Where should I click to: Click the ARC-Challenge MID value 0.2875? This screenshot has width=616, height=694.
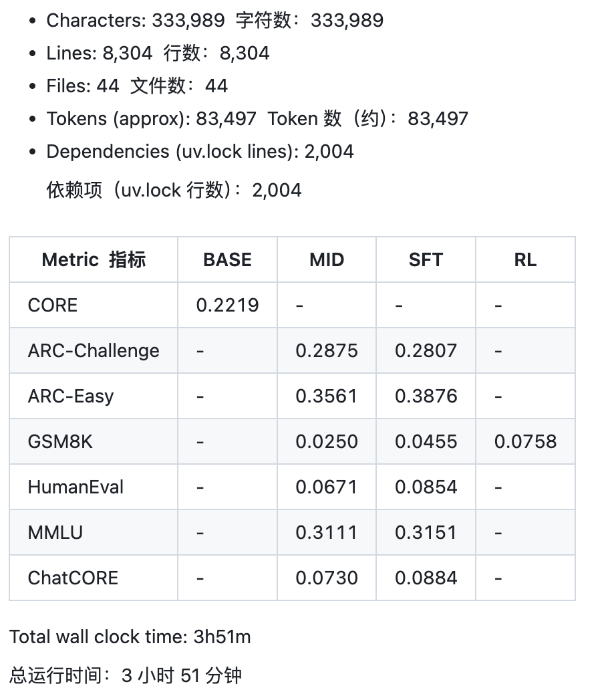[x=327, y=351]
